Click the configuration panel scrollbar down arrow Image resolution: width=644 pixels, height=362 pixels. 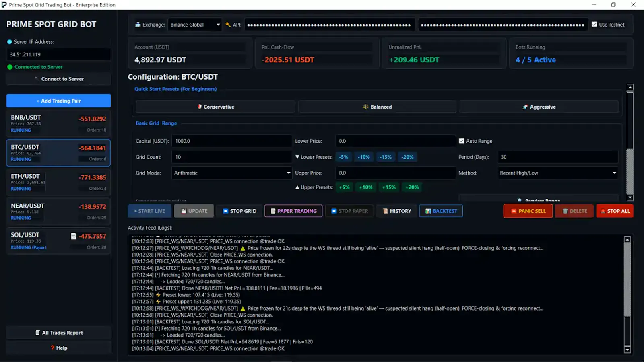[630, 197]
